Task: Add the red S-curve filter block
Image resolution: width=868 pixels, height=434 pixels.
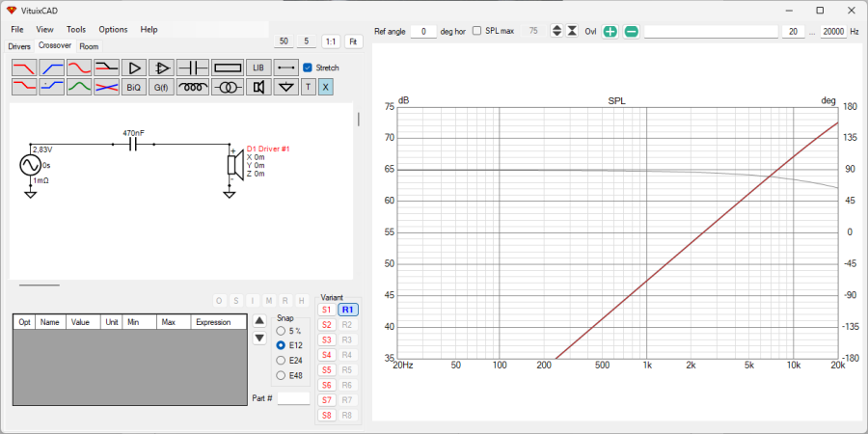Action: pyautogui.click(x=79, y=68)
